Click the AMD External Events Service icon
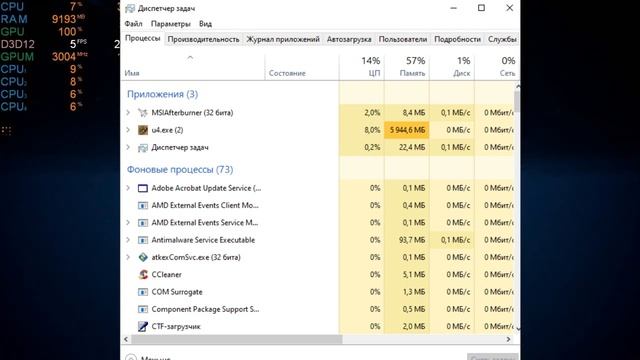640x360 pixels. pos(142,223)
